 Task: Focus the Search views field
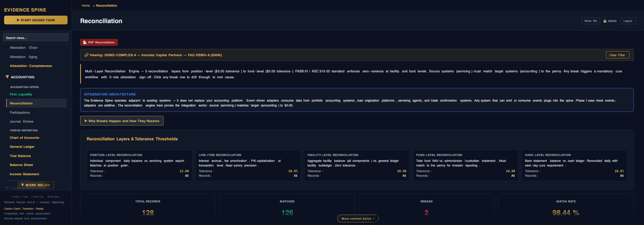pyautogui.click(x=36, y=38)
